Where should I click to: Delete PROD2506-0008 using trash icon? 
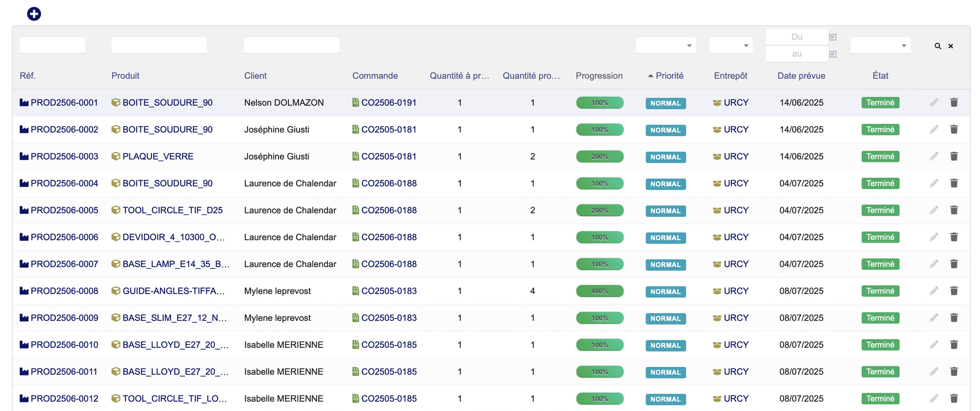[954, 291]
